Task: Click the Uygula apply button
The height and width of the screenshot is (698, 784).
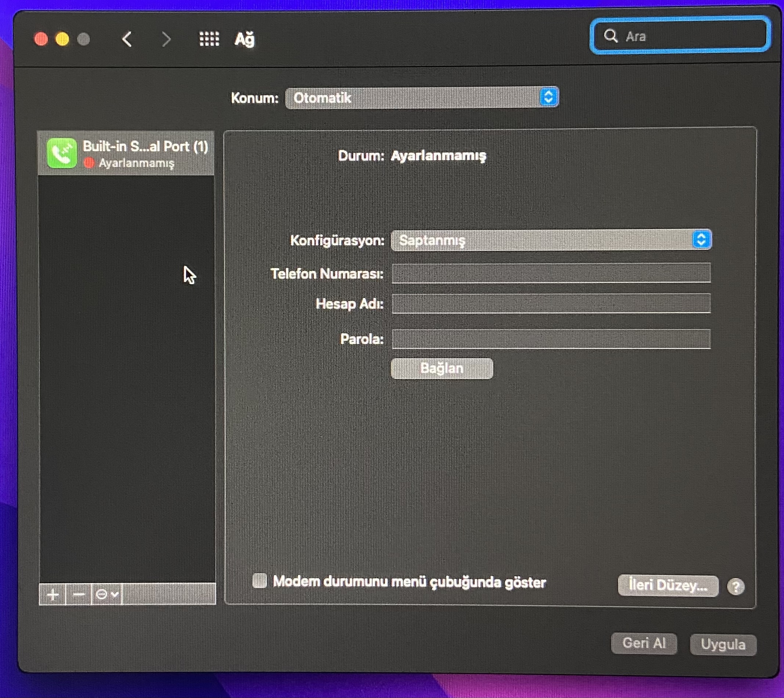Action: [723, 644]
